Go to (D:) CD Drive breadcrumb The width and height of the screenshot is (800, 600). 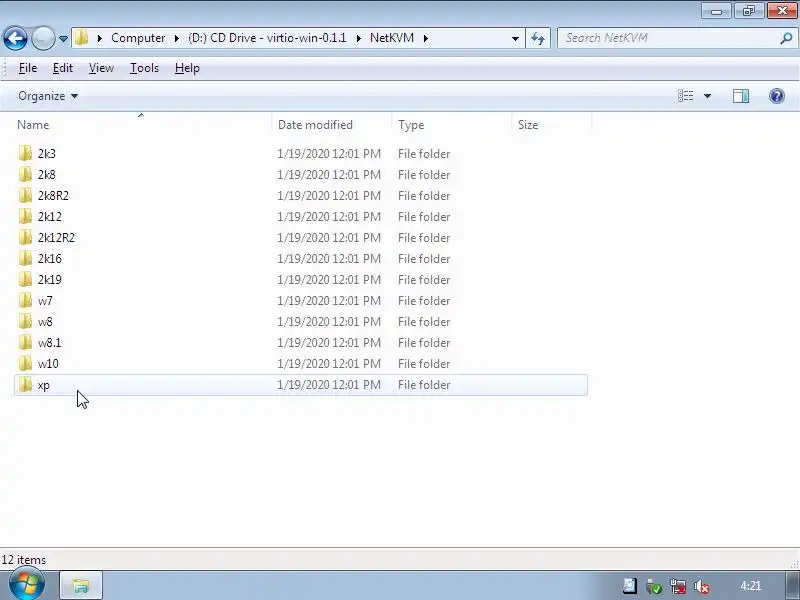pyautogui.click(x=267, y=38)
